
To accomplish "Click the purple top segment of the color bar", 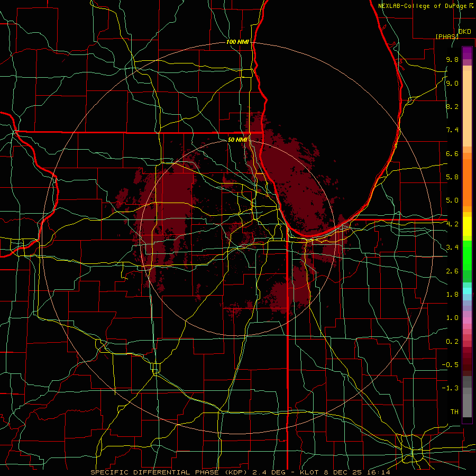I will point(467,53).
